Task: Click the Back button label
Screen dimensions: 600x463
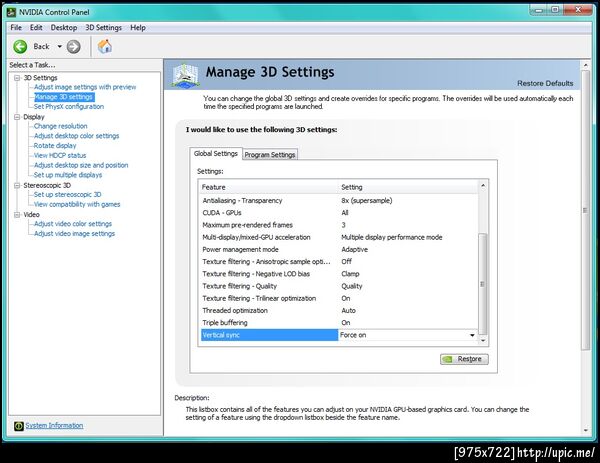Action: tap(41, 47)
